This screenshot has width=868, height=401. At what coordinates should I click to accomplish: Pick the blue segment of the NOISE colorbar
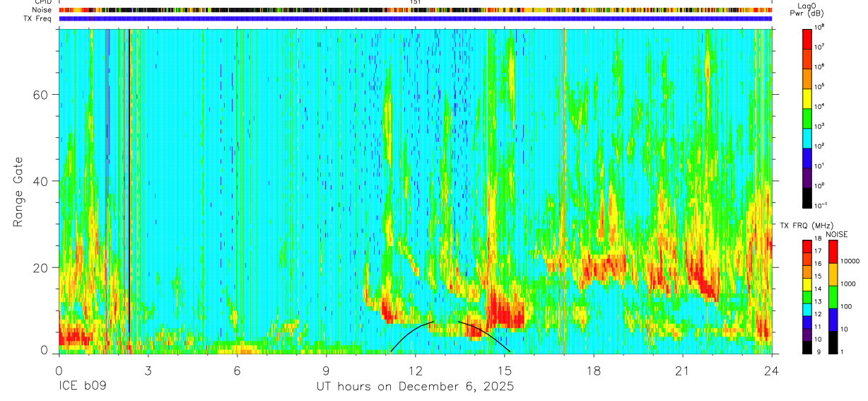pos(832,320)
